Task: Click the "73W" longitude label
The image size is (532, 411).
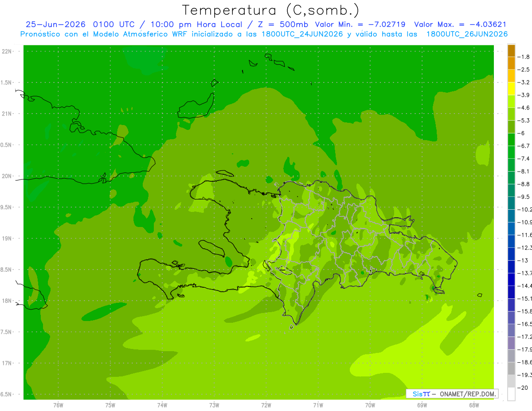Action: pyautogui.click(x=214, y=405)
